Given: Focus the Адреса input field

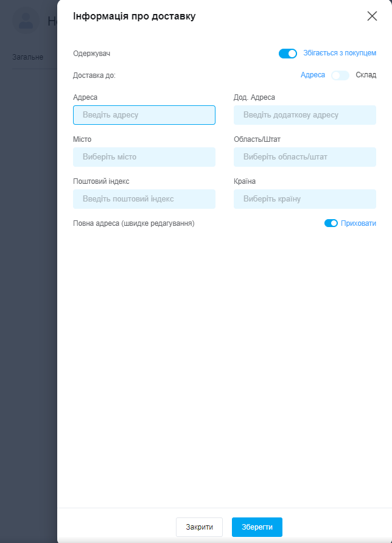Looking at the screenshot, I should [x=144, y=115].
